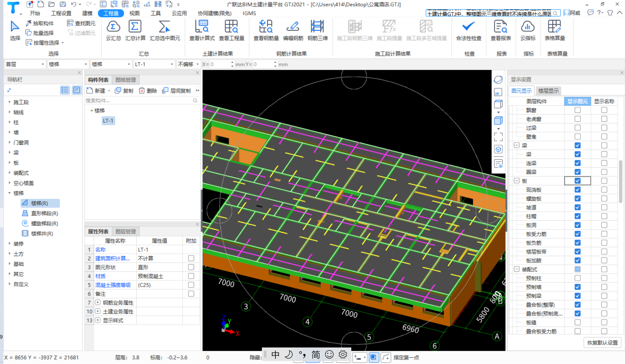This screenshot has height=364, width=625.
Task: Click the search magnifier in 搜索构件 box
Action: pos(195,100)
